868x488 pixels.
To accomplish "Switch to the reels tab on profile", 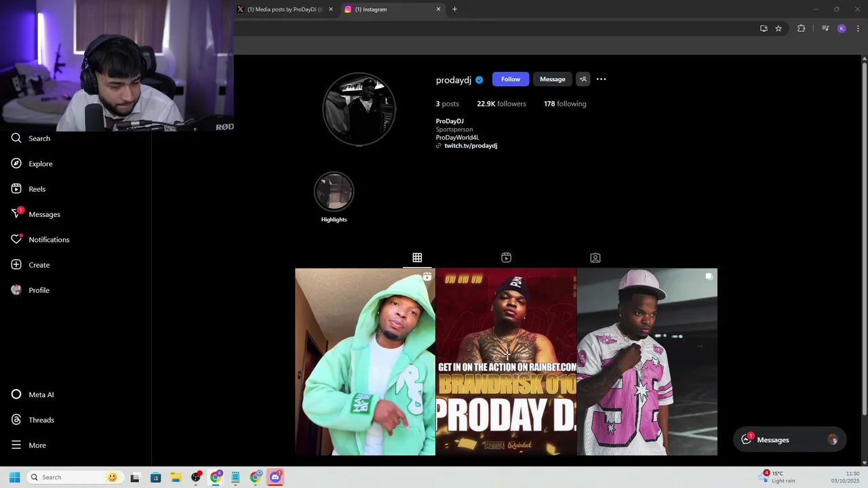I will point(506,258).
